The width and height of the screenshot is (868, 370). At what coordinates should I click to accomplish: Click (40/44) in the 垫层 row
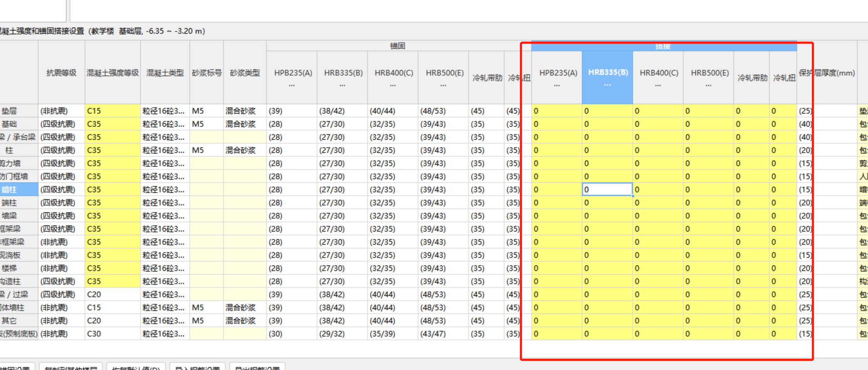(x=393, y=111)
